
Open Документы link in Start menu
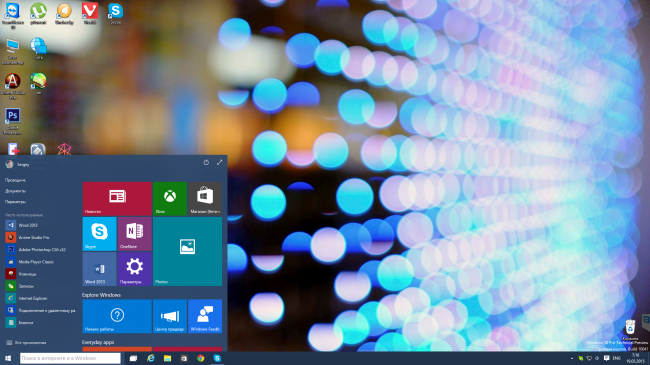pos(15,191)
